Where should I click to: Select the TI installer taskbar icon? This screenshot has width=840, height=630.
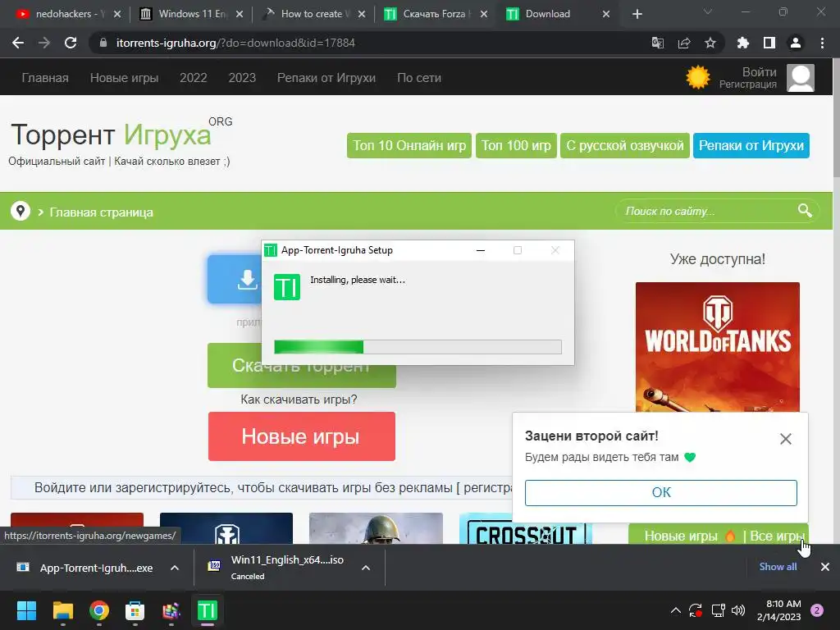click(208, 610)
